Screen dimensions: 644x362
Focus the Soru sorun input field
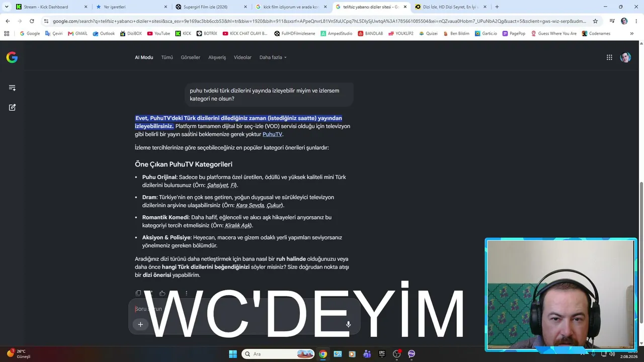point(244,309)
